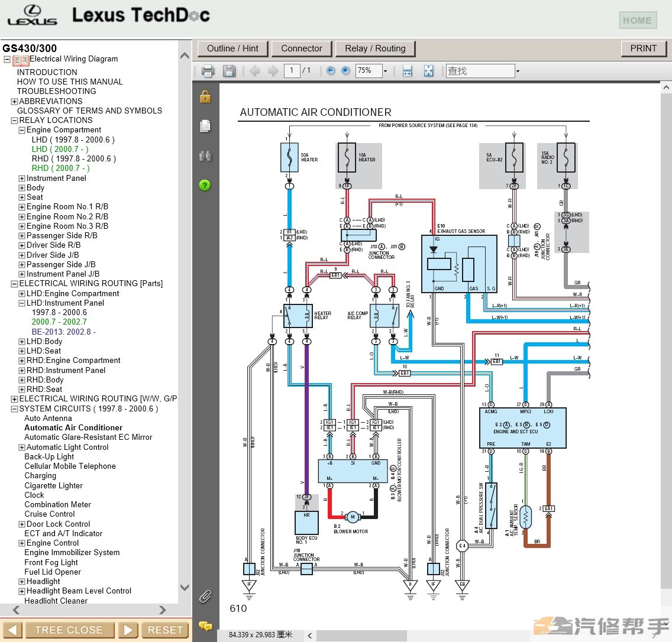Click the fit full page icon
672x642 pixels.
point(428,71)
